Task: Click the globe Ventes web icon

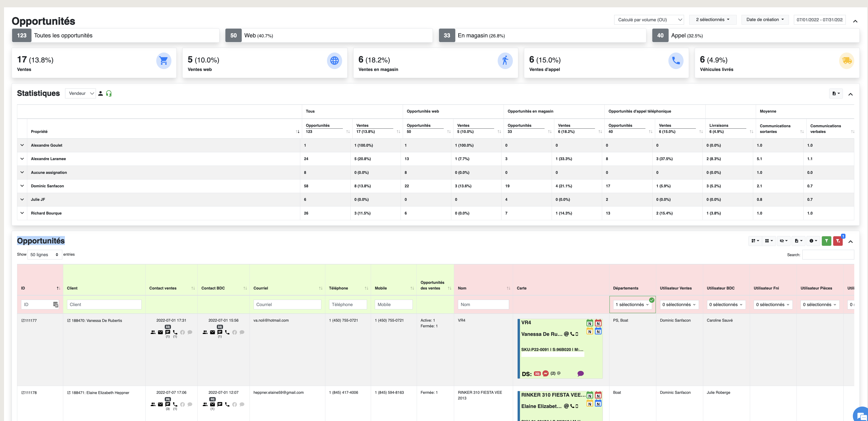Action: pyautogui.click(x=334, y=61)
